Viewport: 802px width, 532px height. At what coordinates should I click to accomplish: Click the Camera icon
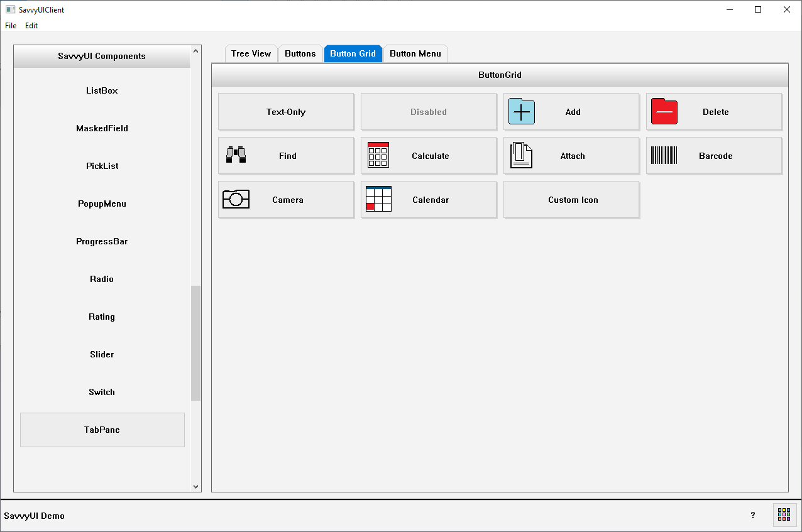236,199
